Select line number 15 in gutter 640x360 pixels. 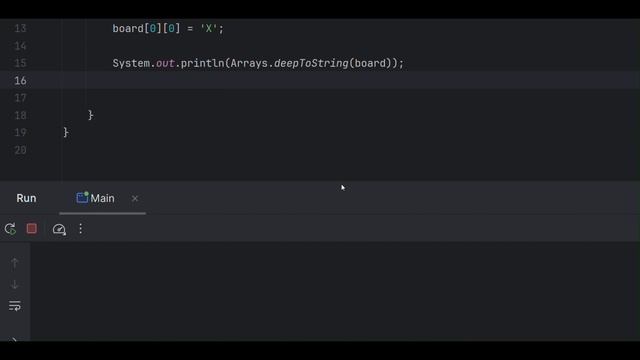(20, 63)
